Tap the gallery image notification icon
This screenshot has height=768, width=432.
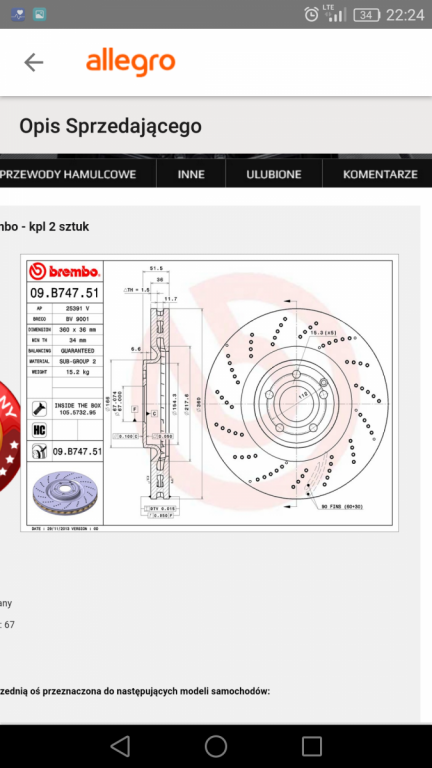click(x=39, y=14)
